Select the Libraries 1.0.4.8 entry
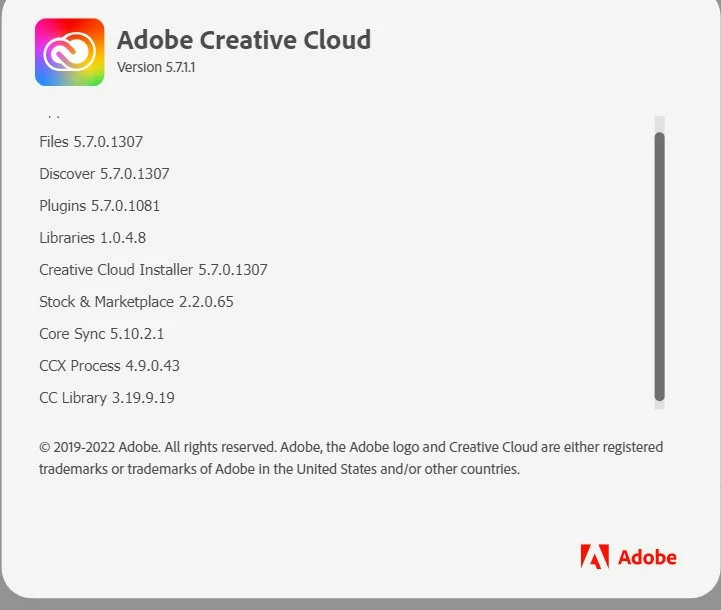 (92, 238)
